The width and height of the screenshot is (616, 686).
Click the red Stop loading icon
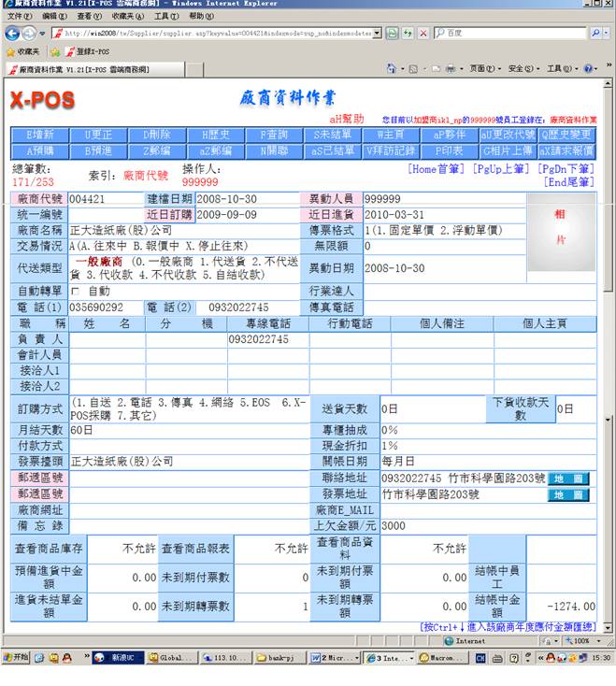(423, 33)
